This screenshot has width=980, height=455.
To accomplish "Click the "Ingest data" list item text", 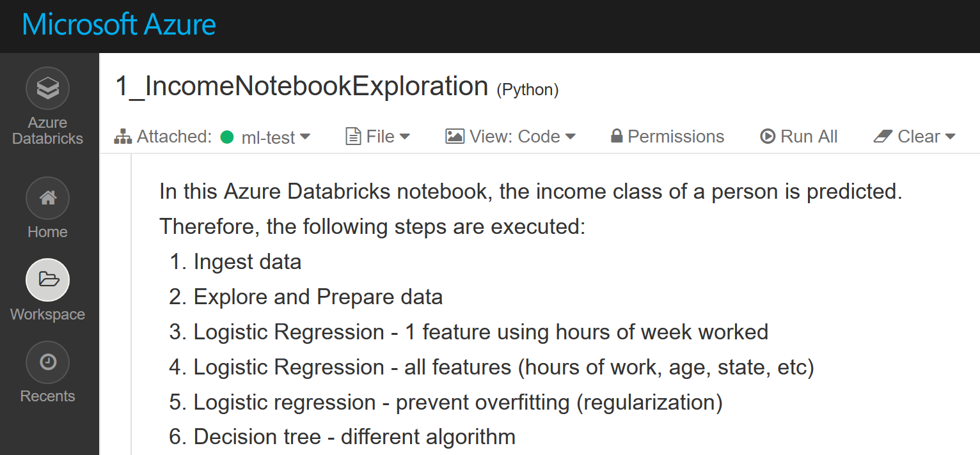I will pyautogui.click(x=247, y=262).
